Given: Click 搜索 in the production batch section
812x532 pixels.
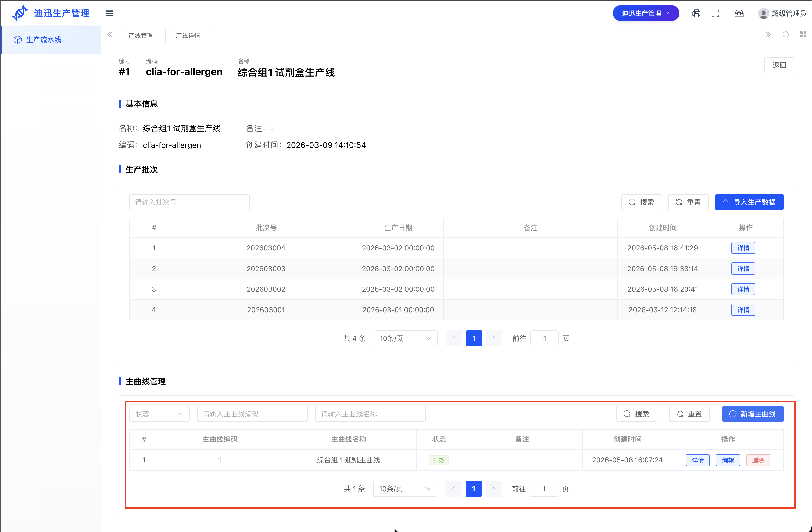Looking at the screenshot, I should [641, 202].
